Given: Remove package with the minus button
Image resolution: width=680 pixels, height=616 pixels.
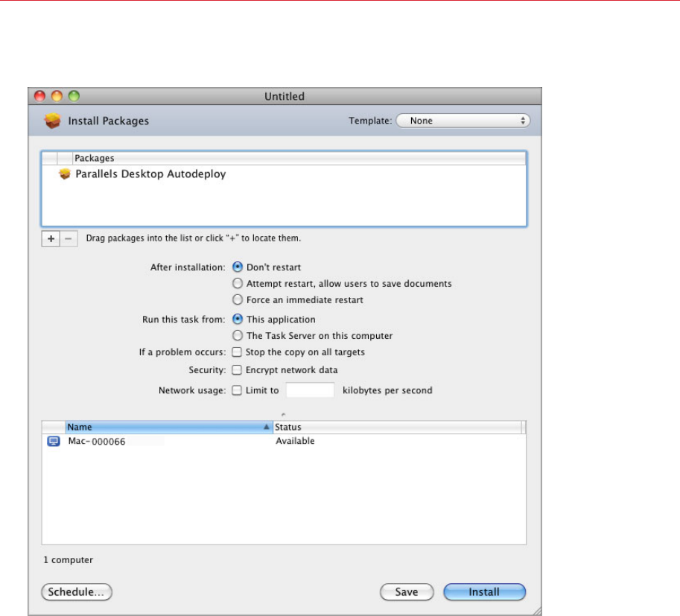Looking at the screenshot, I should coord(69,238).
